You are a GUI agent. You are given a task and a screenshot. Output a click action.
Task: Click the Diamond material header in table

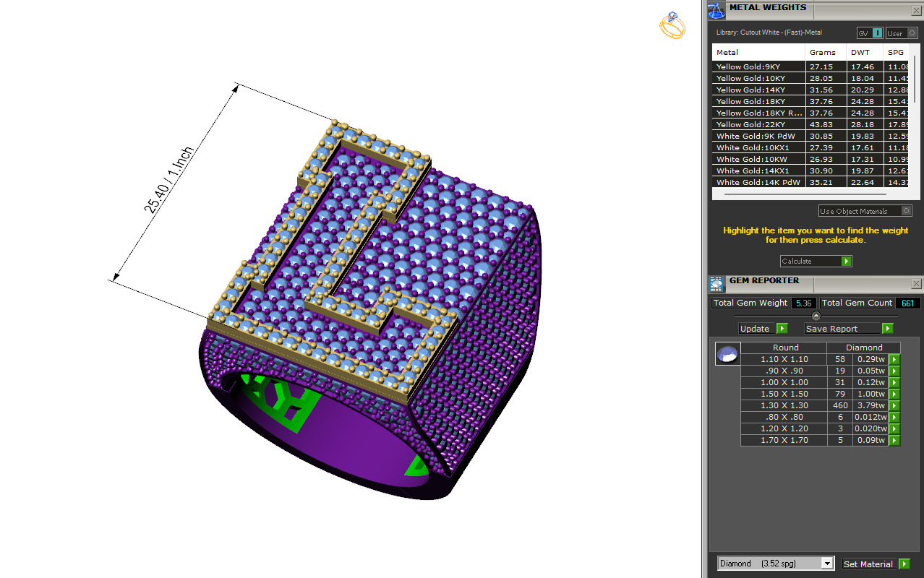pyautogui.click(x=864, y=348)
